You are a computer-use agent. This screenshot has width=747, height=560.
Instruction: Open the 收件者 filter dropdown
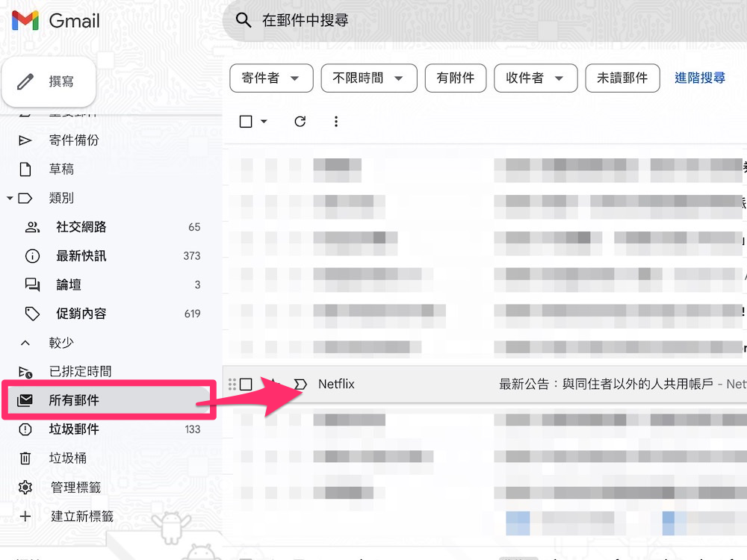pos(536,78)
